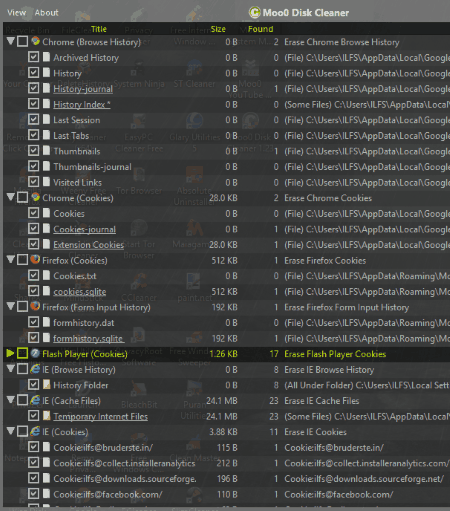The height and width of the screenshot is (511, 450).
Task: Check the Chrome (Browse History) group checkbox
Action: click(22, 42)
